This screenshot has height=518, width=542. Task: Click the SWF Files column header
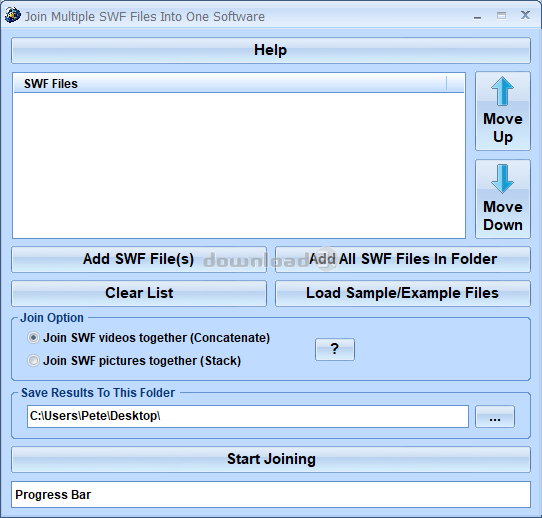(230, 84)
